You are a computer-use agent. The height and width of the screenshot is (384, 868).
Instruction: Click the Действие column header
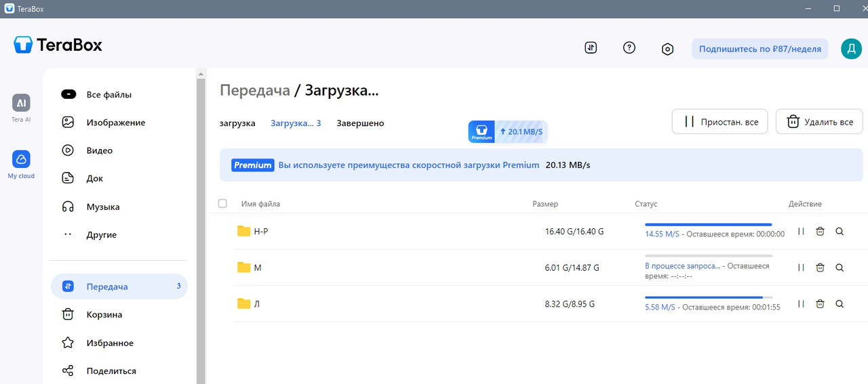coord(805,204)
